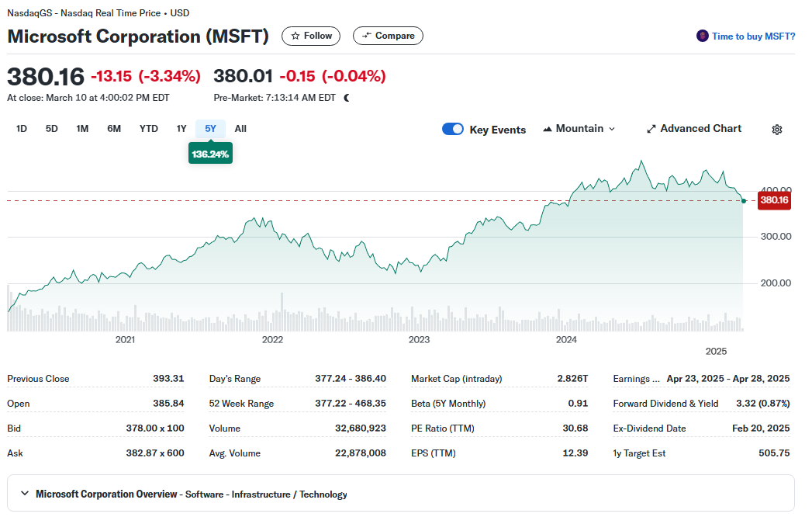Screen dimensions: 812x517
Task: Select the 1Y range tab
Action: [181, 129]
